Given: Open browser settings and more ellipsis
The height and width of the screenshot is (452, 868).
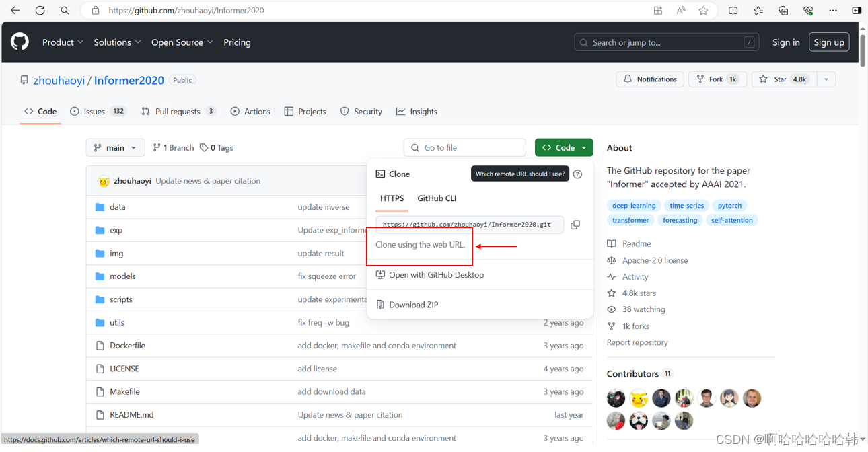Looking at the screenshot, I should coord(833,11).
